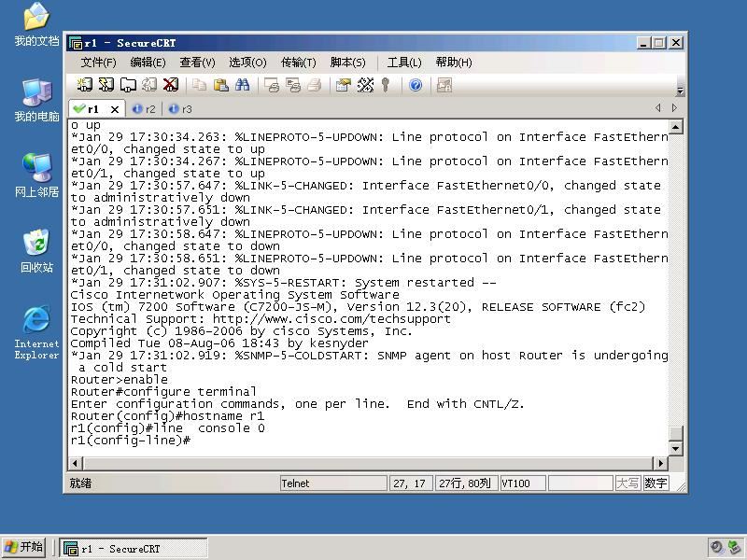Click SecureCRT title bar window icon
This screenshot has height=560, width=747.
pyautogui.click(x=76, y=43)
